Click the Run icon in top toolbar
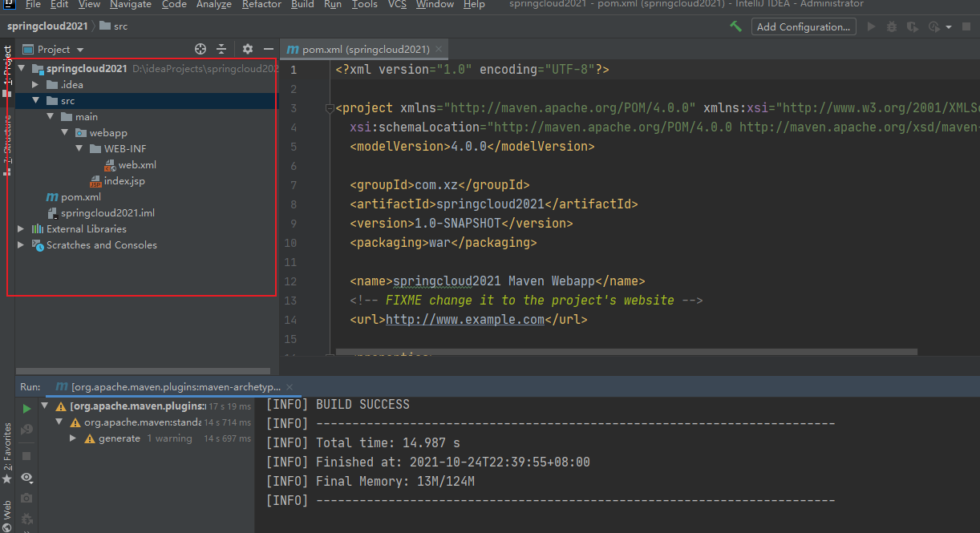This screenshot has width=980, height=533. [x=872, y=26]
